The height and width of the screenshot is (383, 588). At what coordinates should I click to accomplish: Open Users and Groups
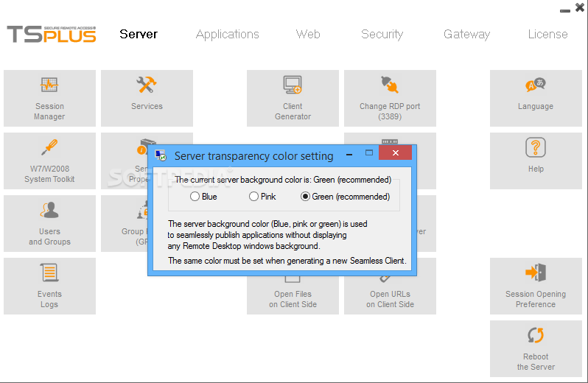[x=49, y=223]
